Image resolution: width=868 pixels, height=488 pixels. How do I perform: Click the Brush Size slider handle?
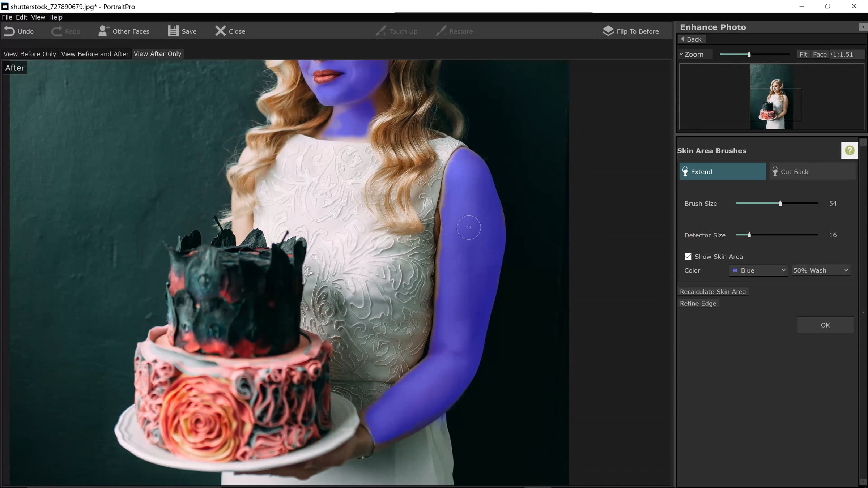coord(780,204)
